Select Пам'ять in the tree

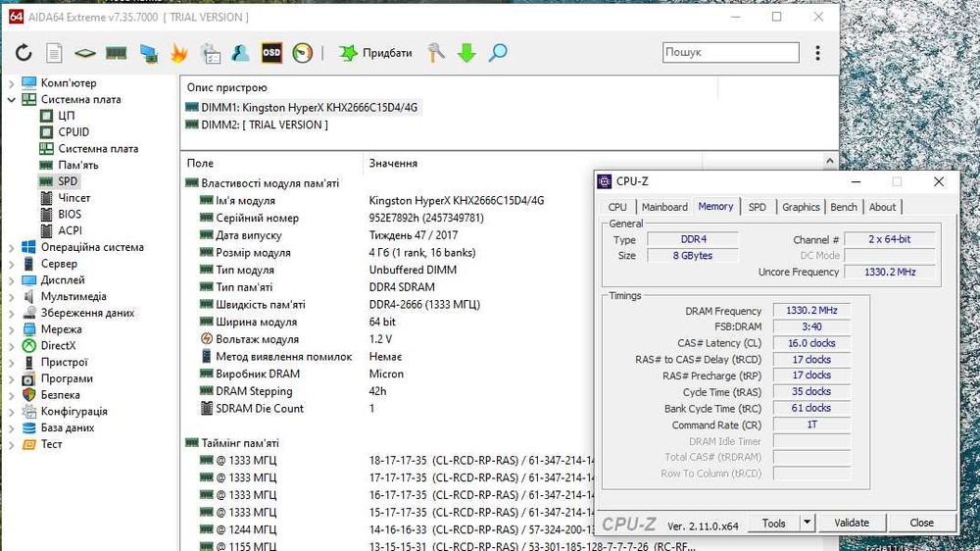[x=78, y=165]
